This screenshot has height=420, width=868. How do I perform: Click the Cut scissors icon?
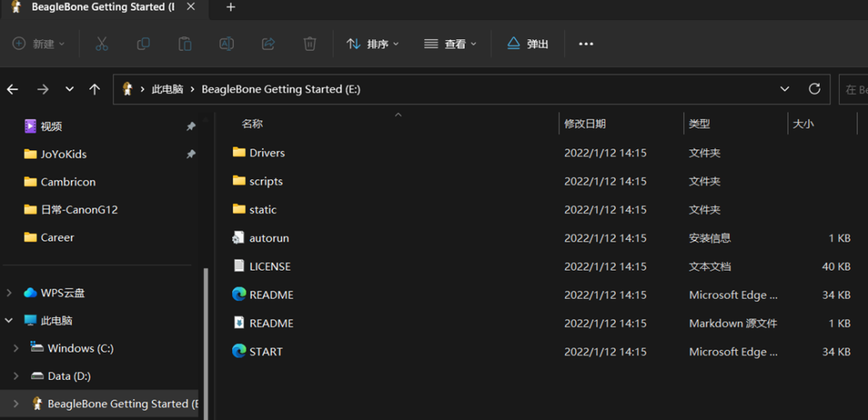[x=102, y=43]
